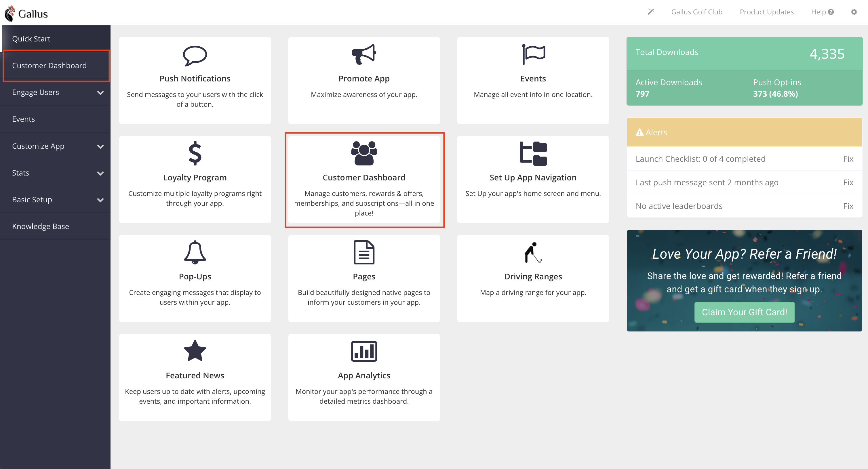Screen dimensions: 868x469
Task: Fix the Launch Checklist alert
Action: coord(848,159)
